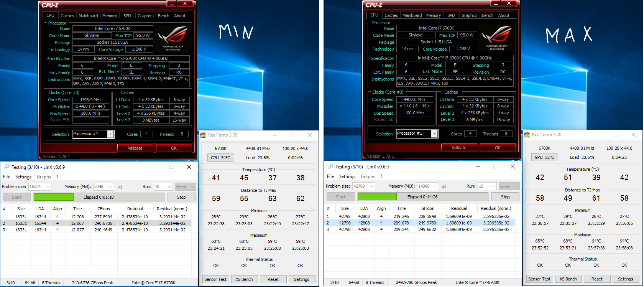The width and height of the screenshot is (644, 287).
Task: Select the CPU tab in the MAX CPU-Z window
Action: (x=375, y=15)
